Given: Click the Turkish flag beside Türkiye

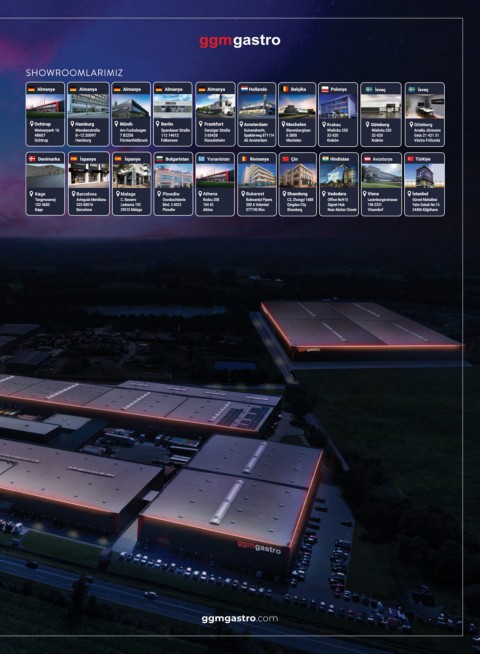Looking at the screenshot, I should point(410,159).
